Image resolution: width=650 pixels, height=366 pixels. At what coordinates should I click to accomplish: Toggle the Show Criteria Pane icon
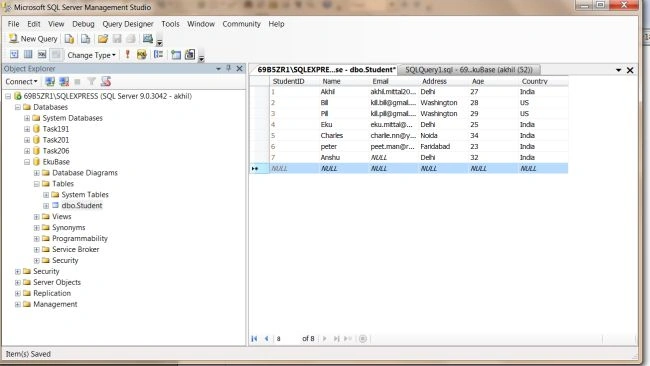pos(28,55)
